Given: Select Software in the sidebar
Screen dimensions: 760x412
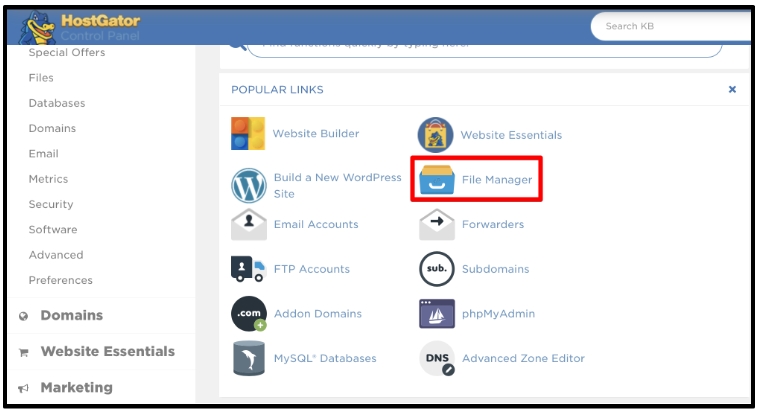Looking at the screenshot, I should coord(53,229).
